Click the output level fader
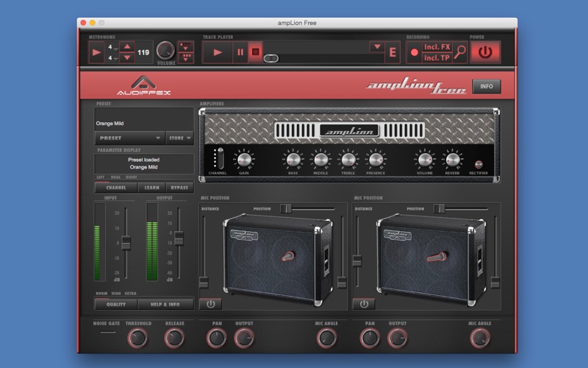This screenshot has height=368, width=588. point(179,238)
